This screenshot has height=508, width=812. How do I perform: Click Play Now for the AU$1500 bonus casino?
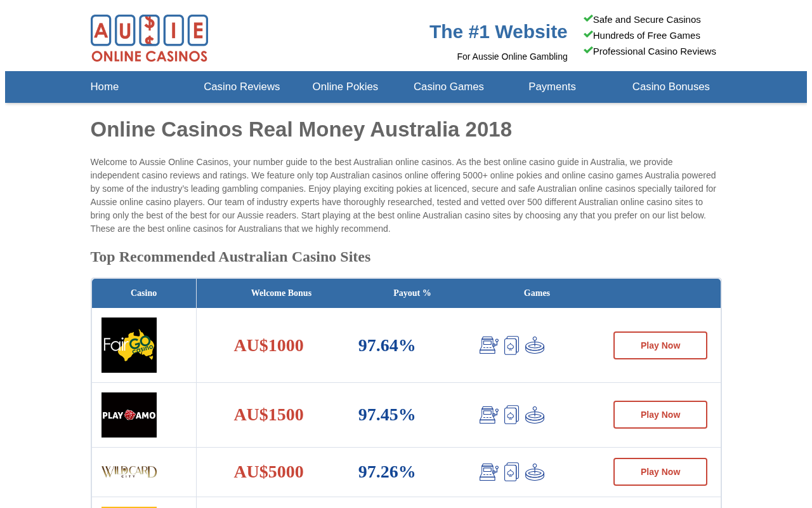(x=660, y=415)
